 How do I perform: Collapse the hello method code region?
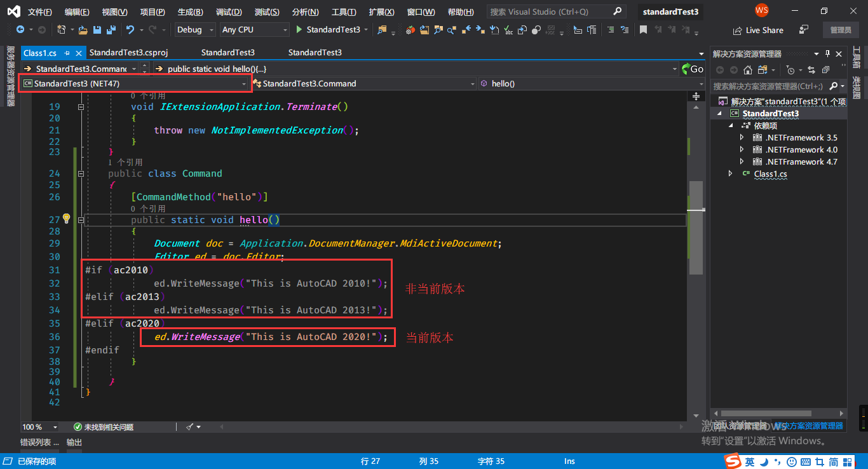pyautogui.click(x=80, y=220)
